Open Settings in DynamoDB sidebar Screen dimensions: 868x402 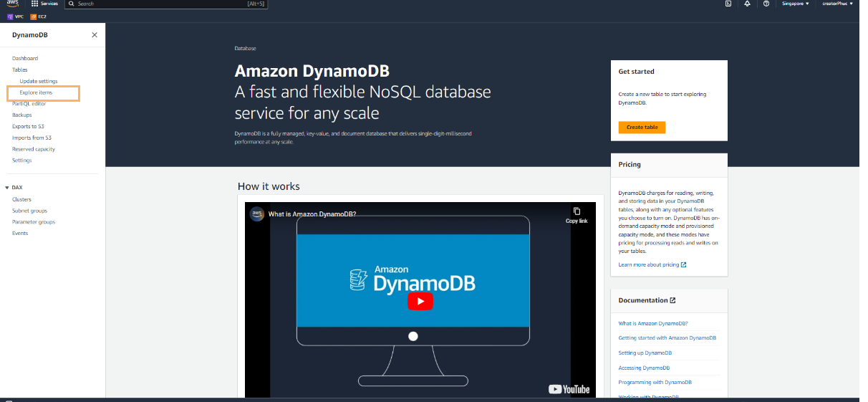[x=22, y=161]
